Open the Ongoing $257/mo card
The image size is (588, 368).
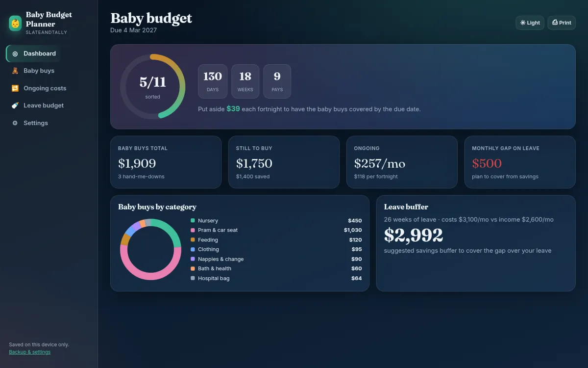coord(402,162)
